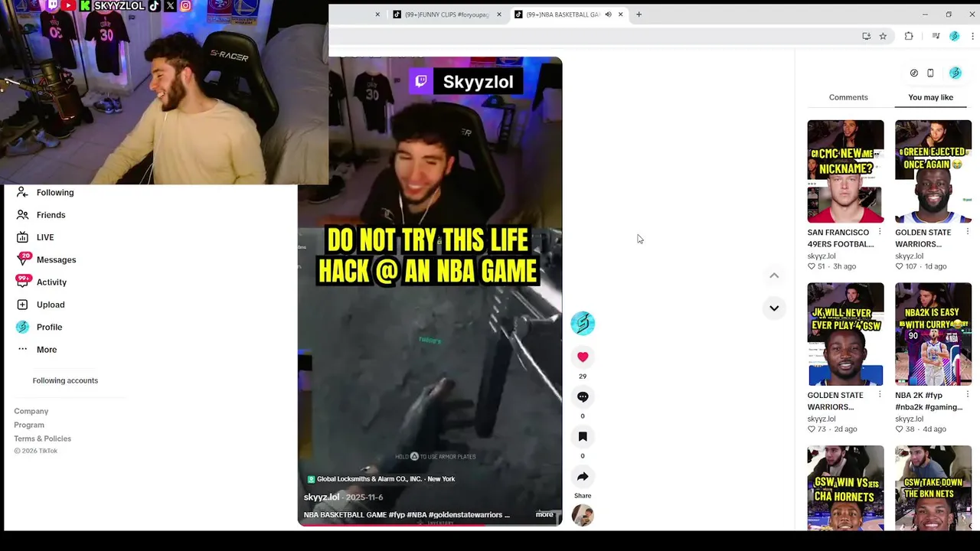Open GSW TAKE DOWN THE BKN NETS thumbnail

coord(933,487)
